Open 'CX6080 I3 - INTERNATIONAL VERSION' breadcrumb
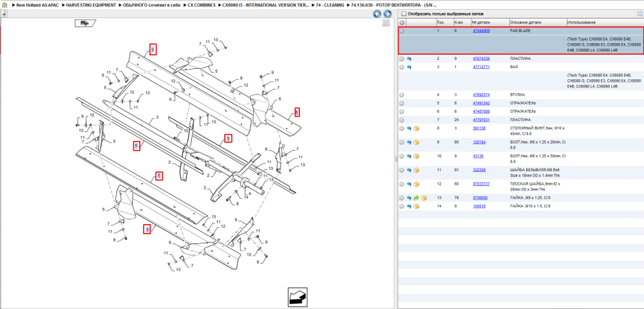The width and height of the screenshot is (644, 309). (265, 5)
